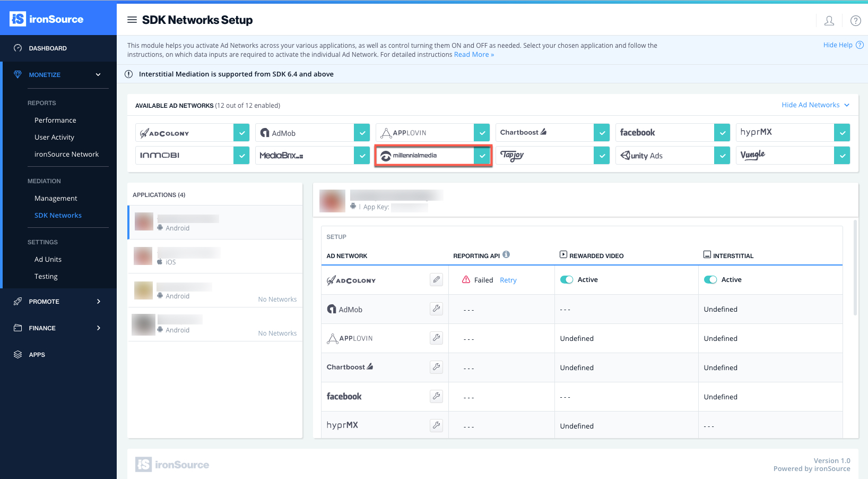Click the Reporting API info tooltip icon

pos(506,254)
